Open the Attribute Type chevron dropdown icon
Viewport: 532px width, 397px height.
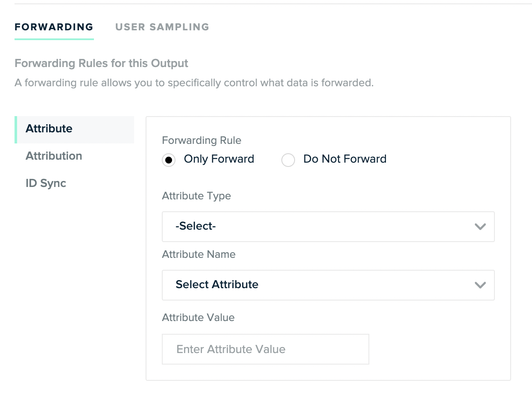pyautogui.click(x=480, y=227)
